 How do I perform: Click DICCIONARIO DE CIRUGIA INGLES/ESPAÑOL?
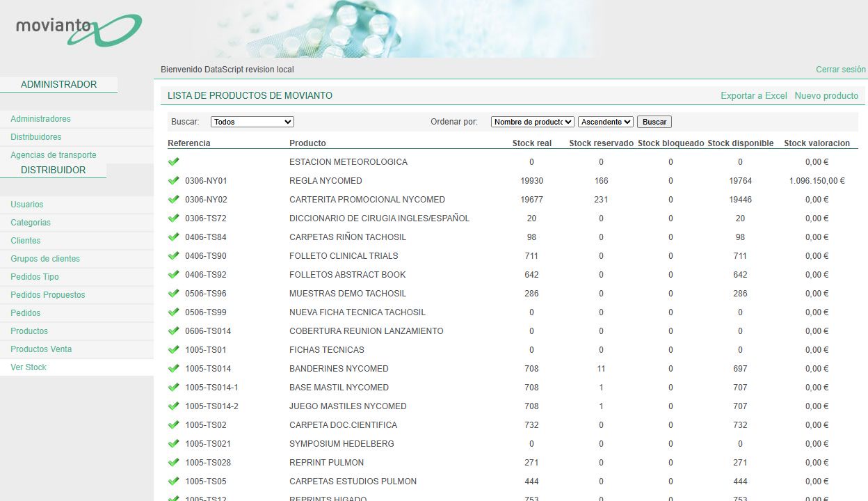pyautogui.click(x=380, y=218)
